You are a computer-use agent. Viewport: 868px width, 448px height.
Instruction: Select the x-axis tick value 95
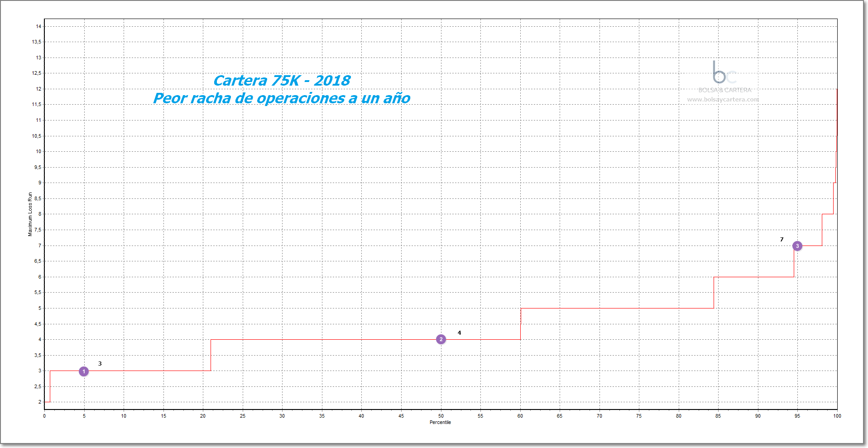coord(797,416)
